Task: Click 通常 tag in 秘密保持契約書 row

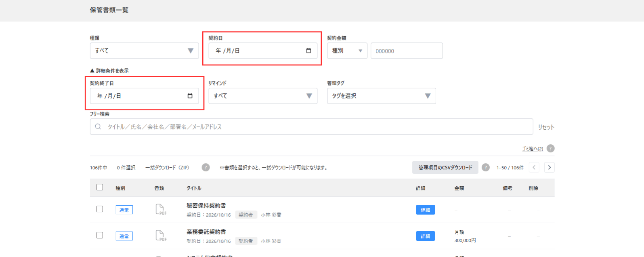Action: pyautogui.click(x=124, y=210)
